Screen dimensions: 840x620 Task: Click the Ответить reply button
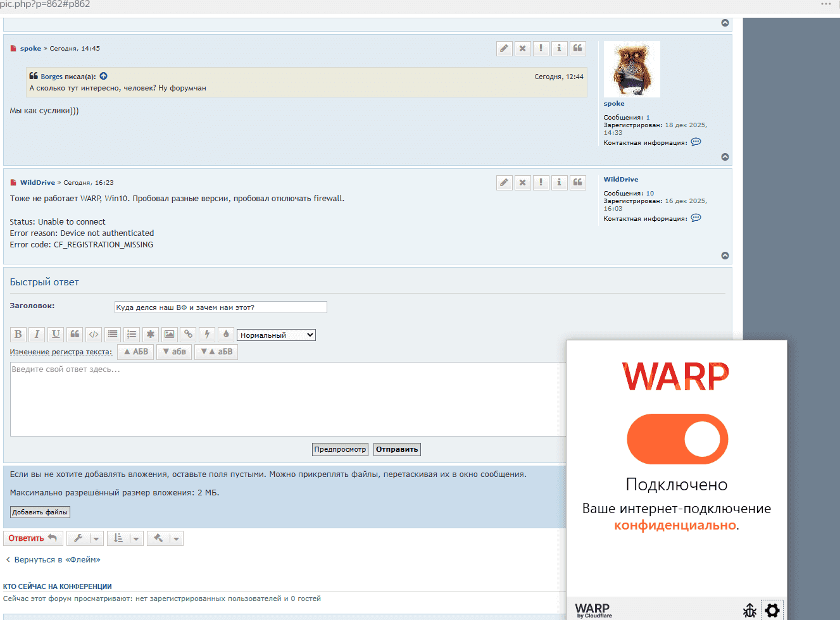click(33, 538)
